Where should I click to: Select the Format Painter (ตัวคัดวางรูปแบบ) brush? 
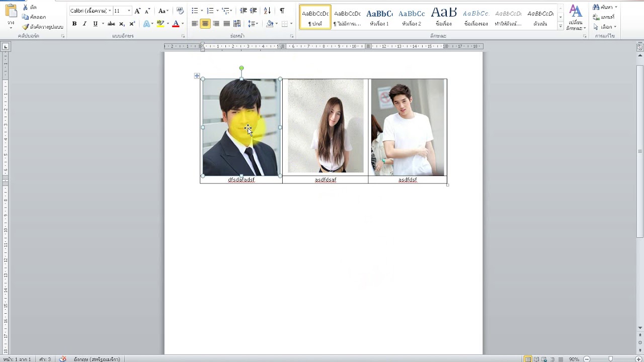[x=25, y=27]
